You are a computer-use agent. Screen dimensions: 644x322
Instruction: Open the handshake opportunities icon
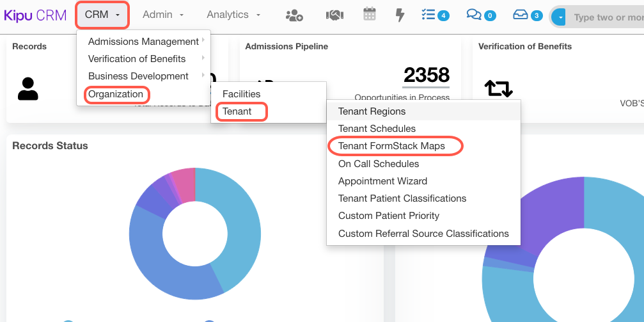(334, 15)
